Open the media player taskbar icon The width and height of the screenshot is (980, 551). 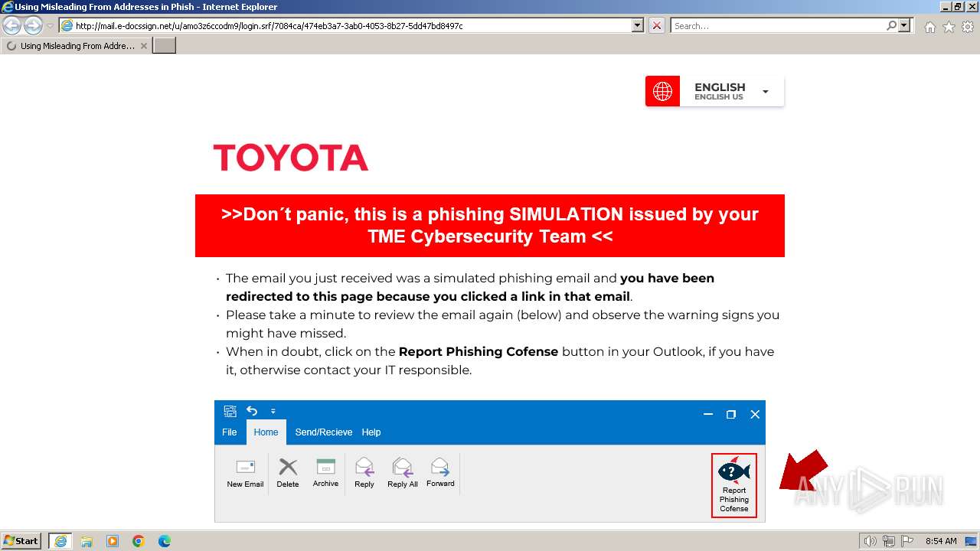(x=113, y=541)
